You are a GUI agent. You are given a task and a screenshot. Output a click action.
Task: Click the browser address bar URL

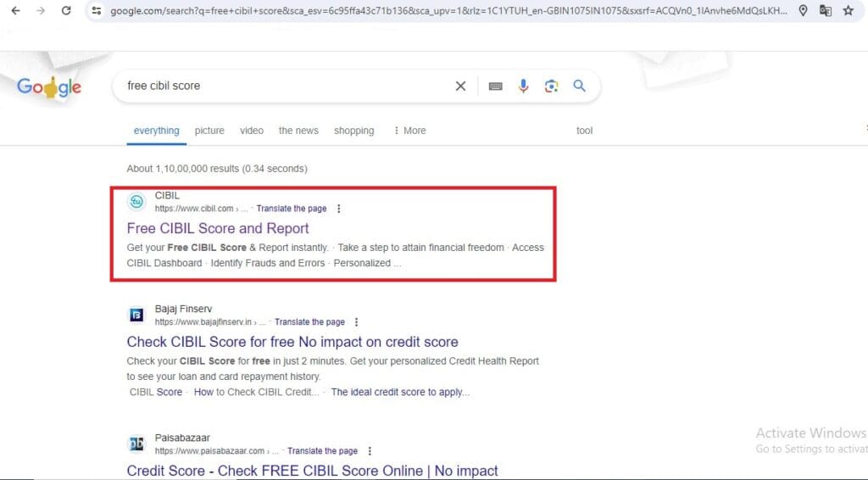pyautogui.click(x=448, y=10)
